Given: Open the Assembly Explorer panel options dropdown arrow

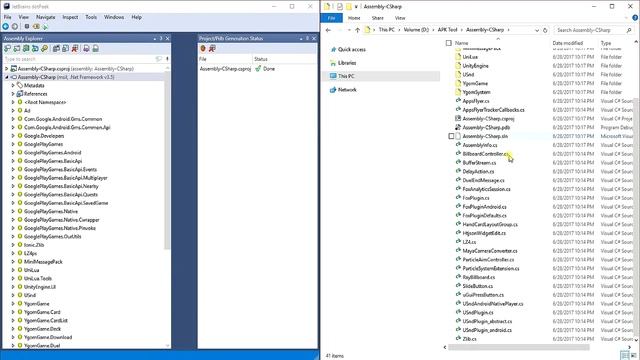Looking at the screenshot, I should pyautogui.click(x=155, y=38).
